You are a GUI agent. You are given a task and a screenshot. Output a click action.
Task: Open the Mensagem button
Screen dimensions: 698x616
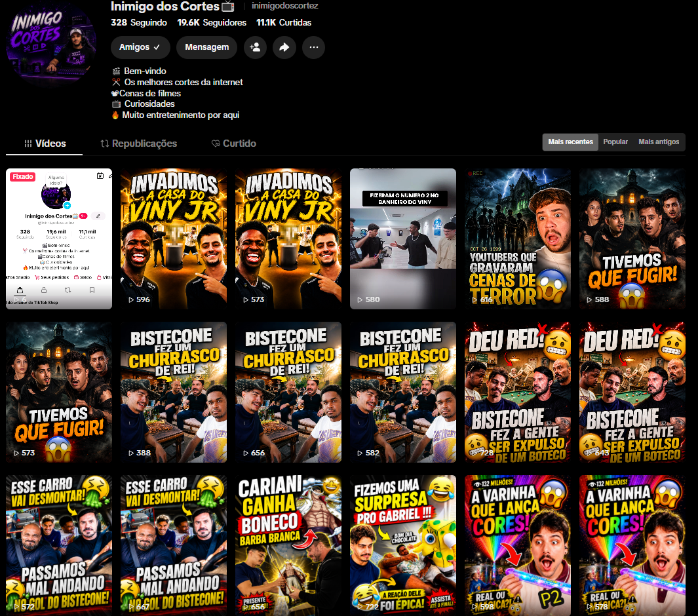point(207,47)
